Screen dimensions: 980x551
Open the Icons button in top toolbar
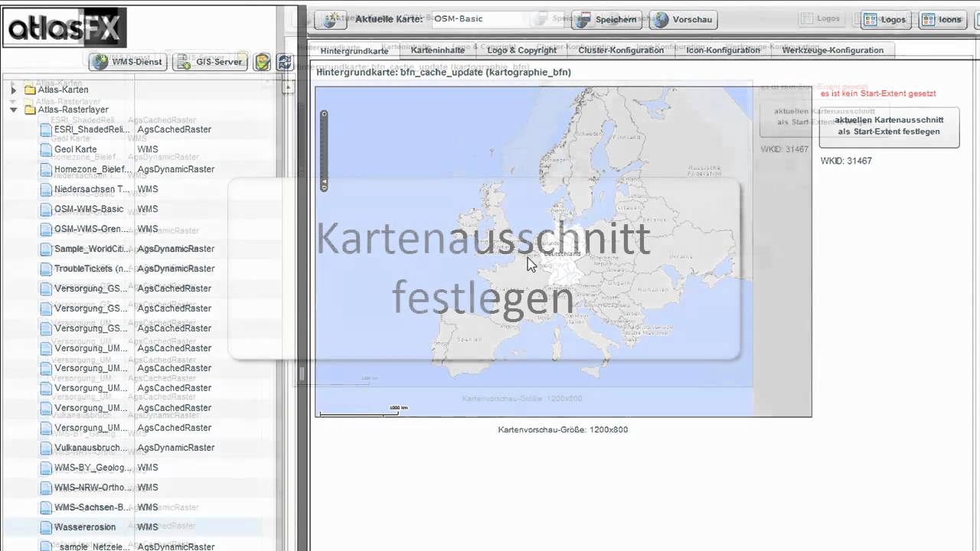tap(942, 20)
